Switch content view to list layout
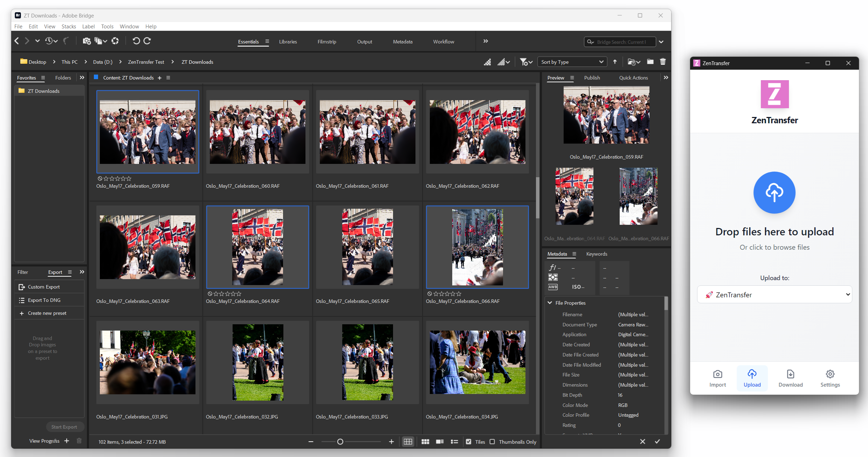The image size is (868, 457). [x=454, y=442]
